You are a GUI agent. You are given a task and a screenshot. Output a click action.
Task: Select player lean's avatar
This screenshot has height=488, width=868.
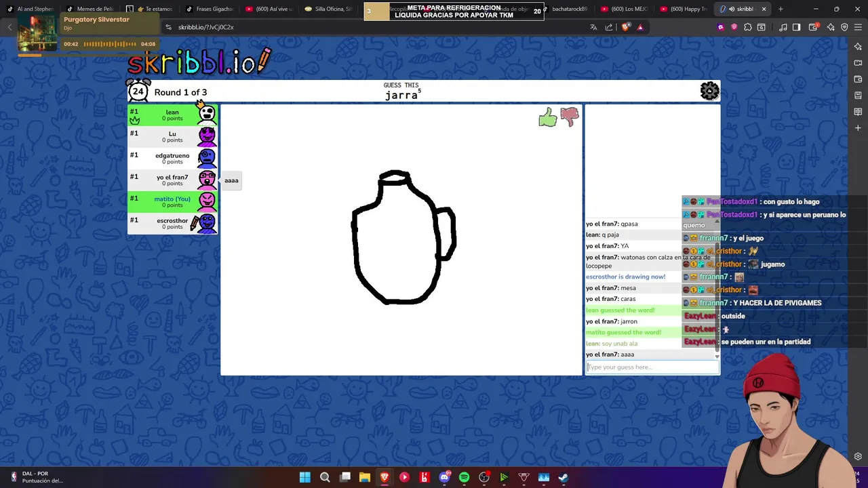[207, 115]
